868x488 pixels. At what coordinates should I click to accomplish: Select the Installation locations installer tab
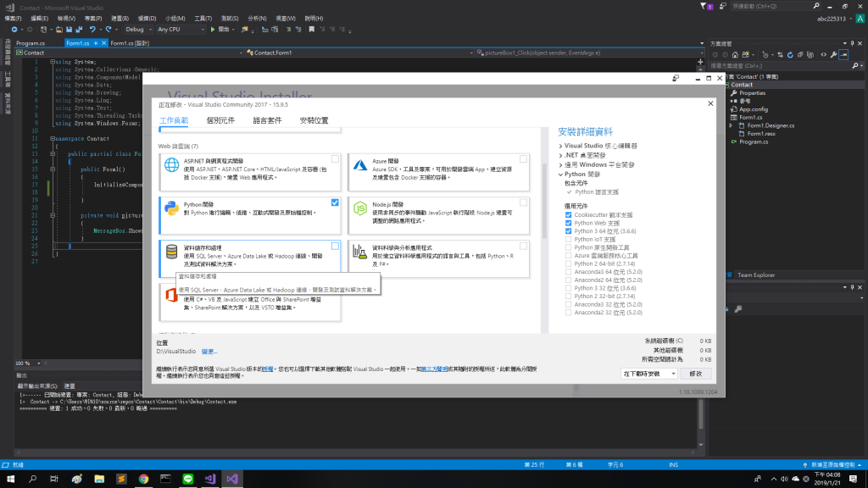tap(314, 120)
